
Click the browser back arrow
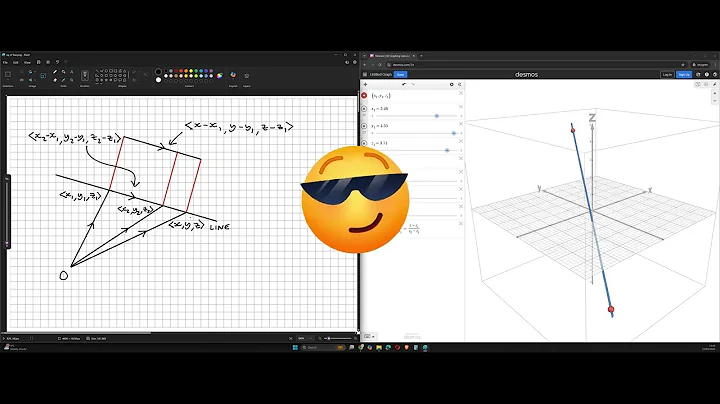coord(365,65)
